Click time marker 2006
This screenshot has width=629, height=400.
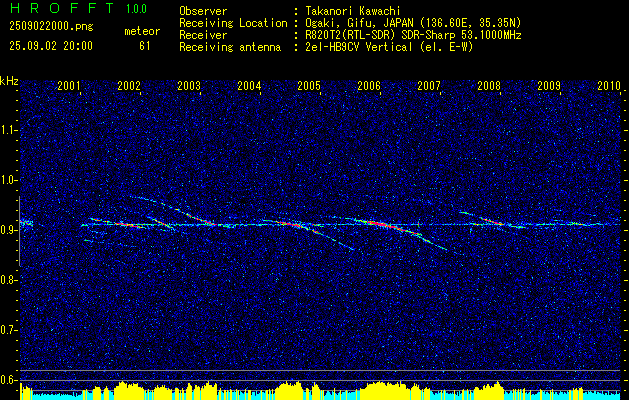(x=369, y=85)
